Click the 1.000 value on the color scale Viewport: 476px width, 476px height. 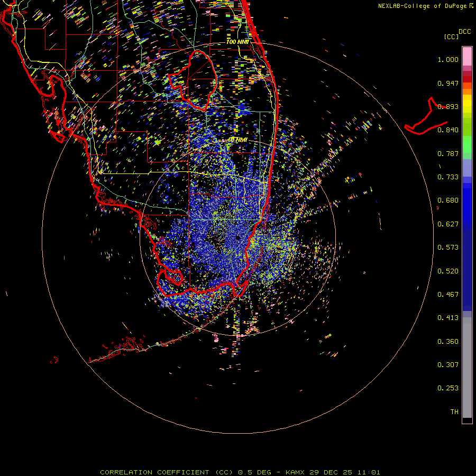click(448, 59)
